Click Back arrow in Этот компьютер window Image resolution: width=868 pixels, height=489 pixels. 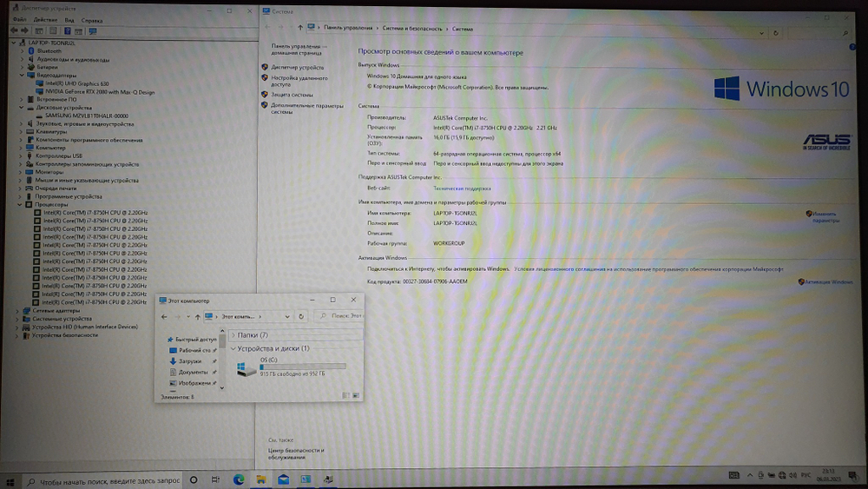(x=164, y=317)
